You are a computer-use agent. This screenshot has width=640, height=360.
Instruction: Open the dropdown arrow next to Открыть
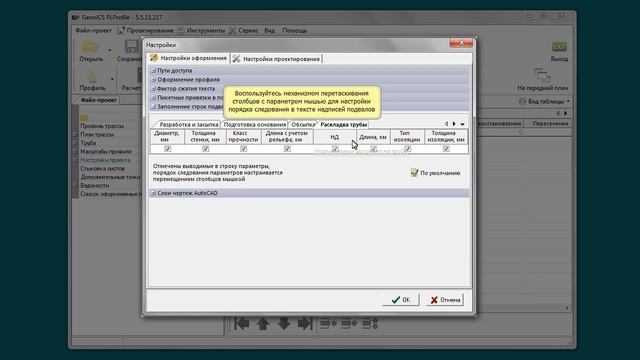tap(109, 50)
